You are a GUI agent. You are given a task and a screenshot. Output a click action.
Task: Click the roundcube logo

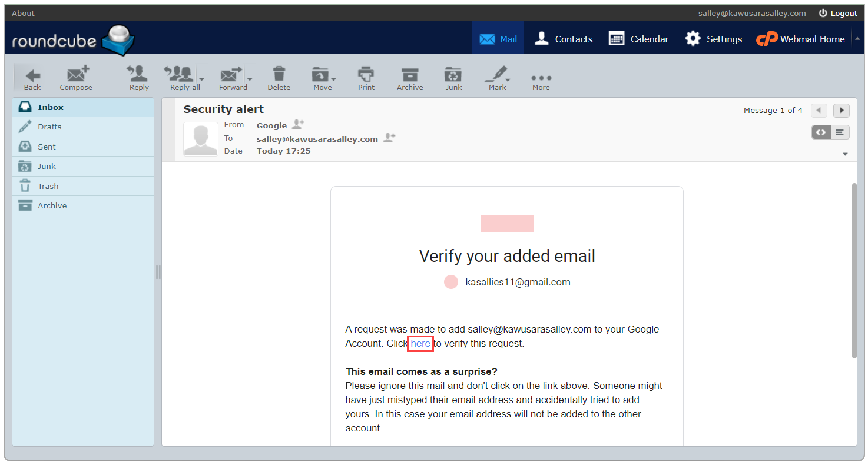coord(74,40)
